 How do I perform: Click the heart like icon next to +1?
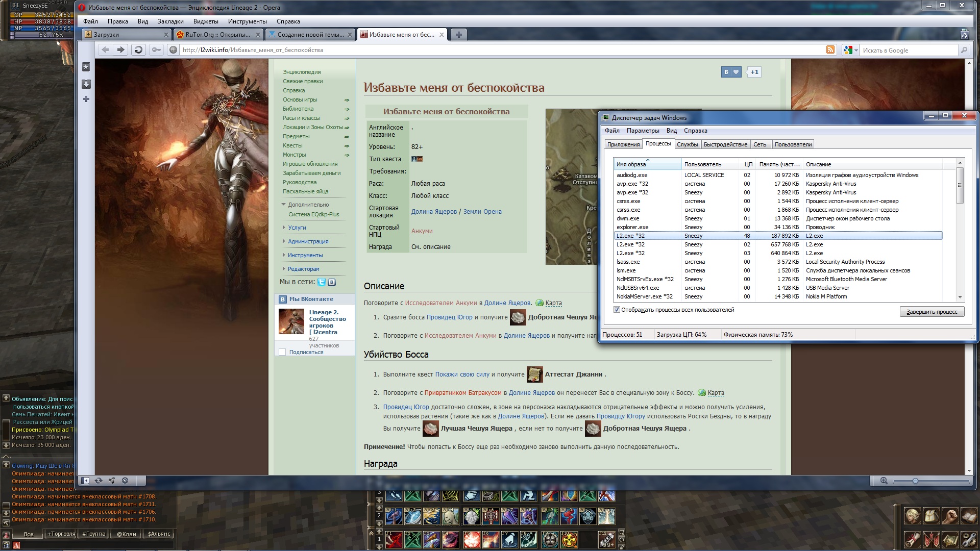click(736, 72)
